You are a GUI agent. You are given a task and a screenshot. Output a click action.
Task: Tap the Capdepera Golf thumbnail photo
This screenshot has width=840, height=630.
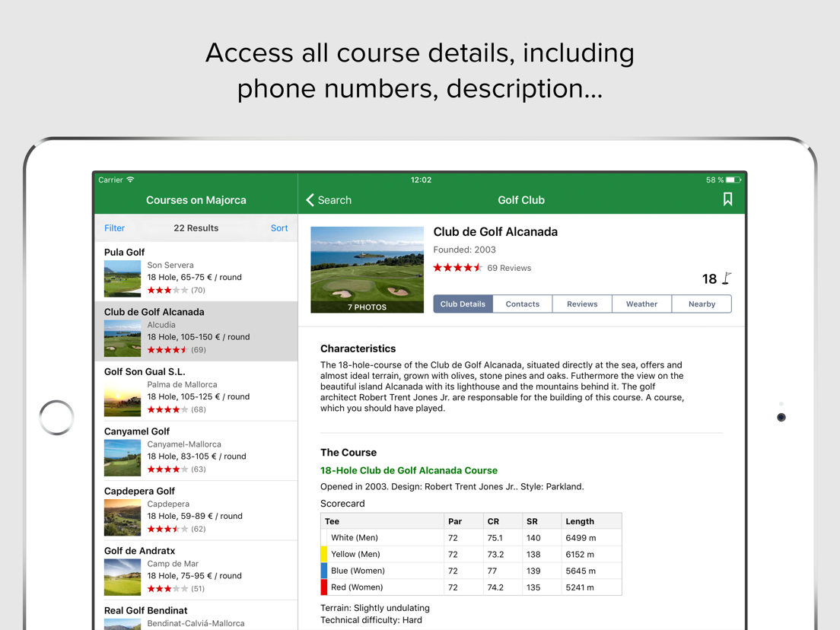click(x=123, y=517)
